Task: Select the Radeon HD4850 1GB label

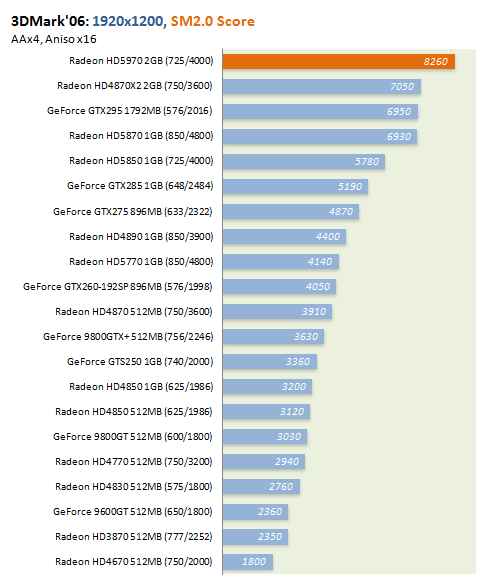Action: pos(141,387)
